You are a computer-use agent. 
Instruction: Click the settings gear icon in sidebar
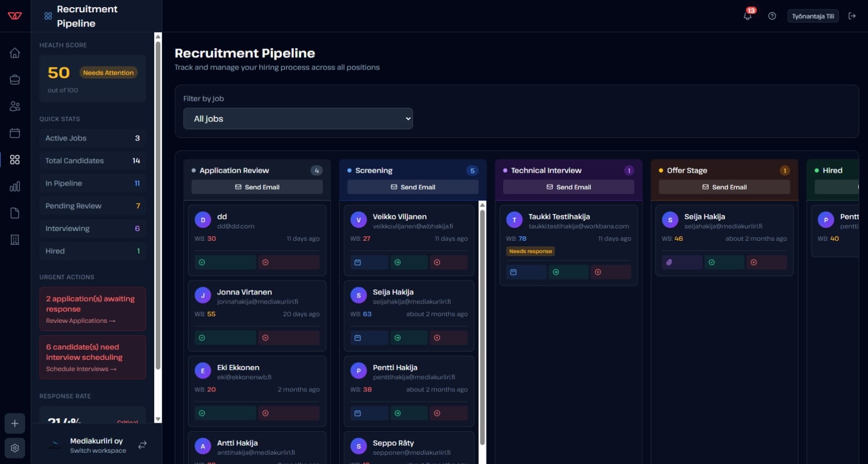[x=15, y=448]
